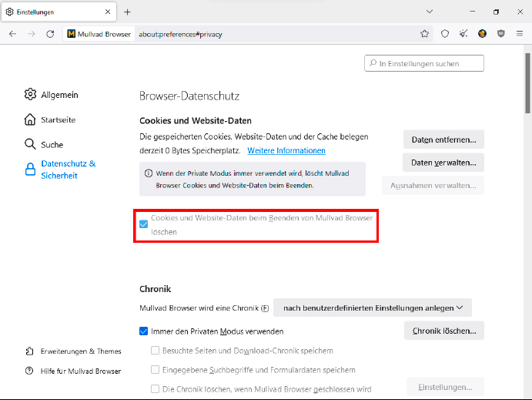Screen dimensions: 532x400
Task: Open the shield security level icon
Action: 445,34
